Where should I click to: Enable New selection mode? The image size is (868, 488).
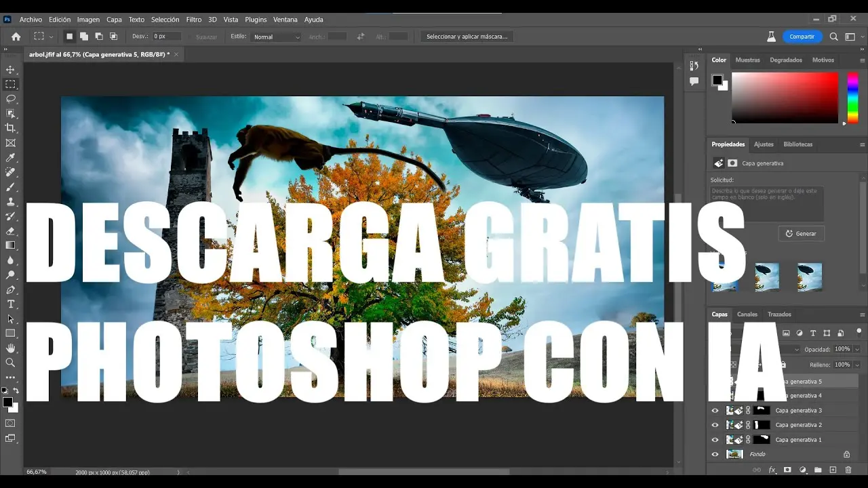69,37
